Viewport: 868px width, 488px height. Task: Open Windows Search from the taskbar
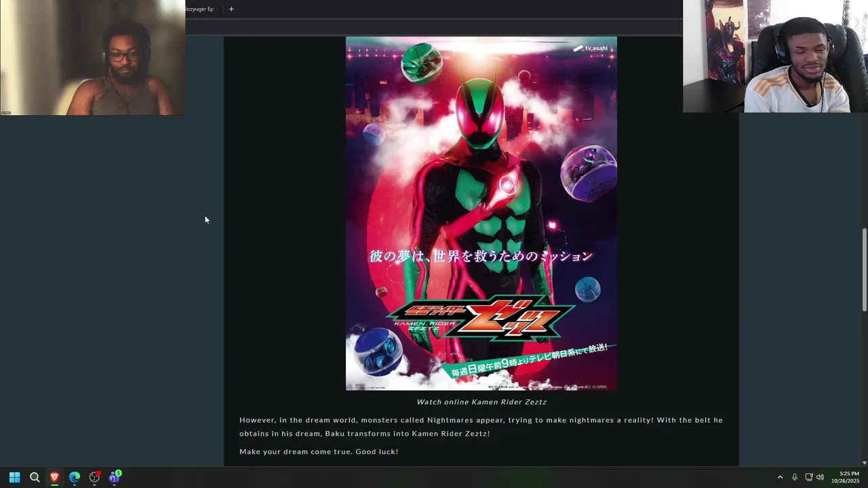(x=35, y=477)
